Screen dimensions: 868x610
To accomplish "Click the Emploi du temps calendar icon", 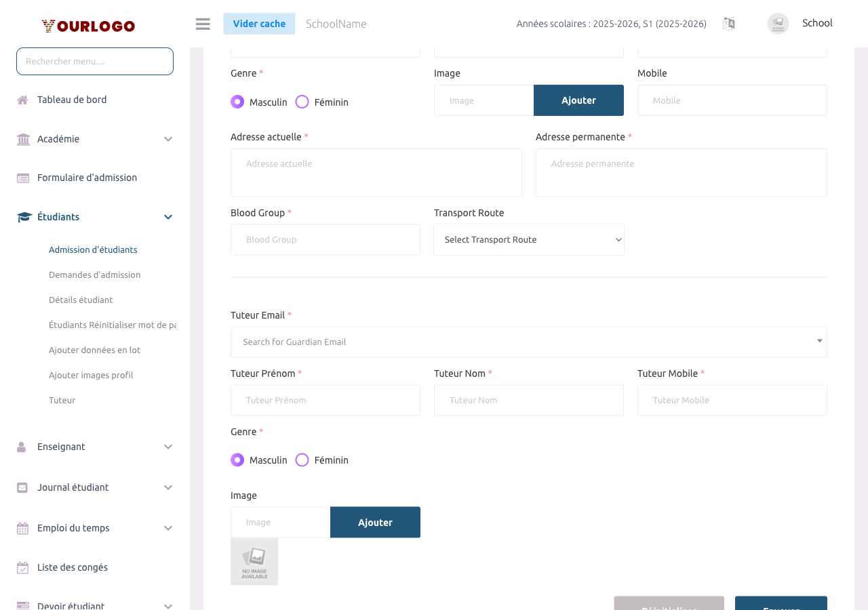I will click(x=23, y=529).
